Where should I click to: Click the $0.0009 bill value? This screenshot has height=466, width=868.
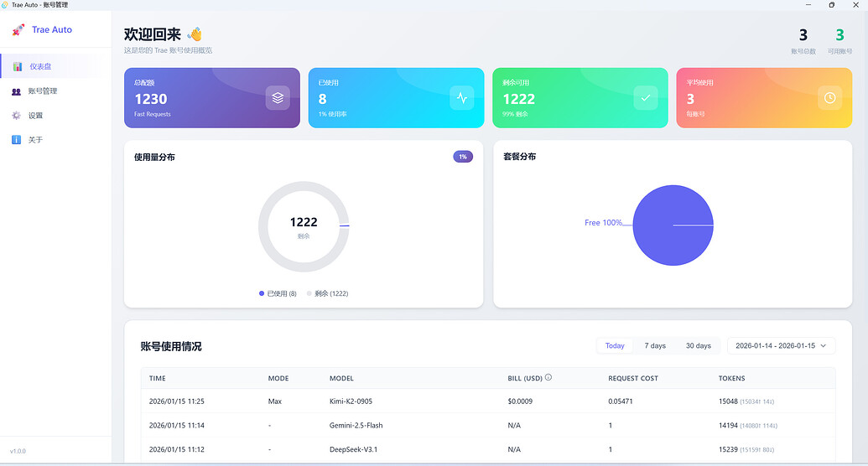pos(520,401)
